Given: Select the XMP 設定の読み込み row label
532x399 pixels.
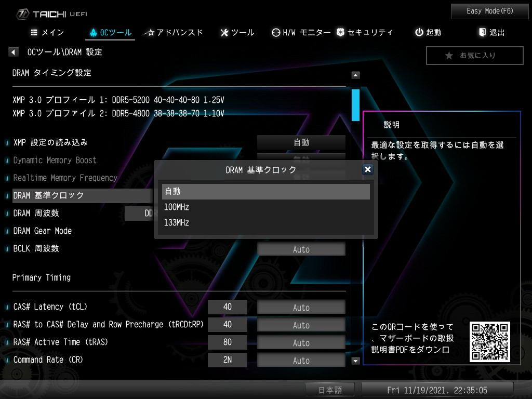Looking at the screenshot, I should (x=50, y=142).
